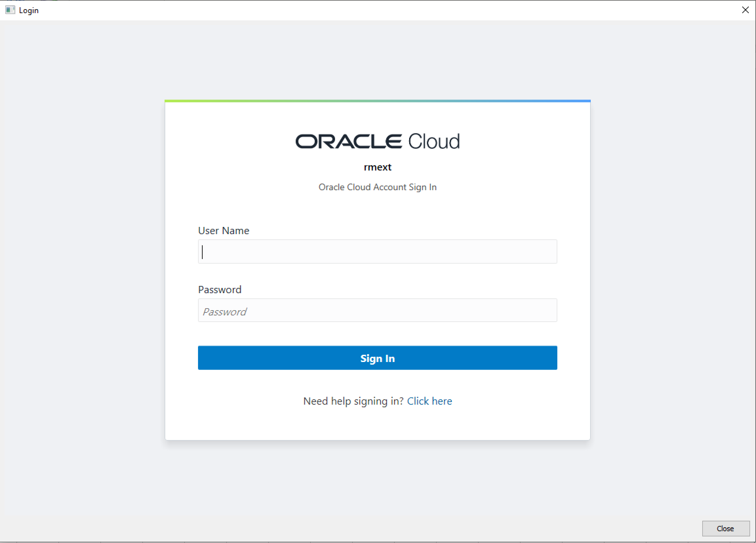The image size is (756, 543).
Task: Click the rmext tenant name text
Action: [x=377, y=167]
